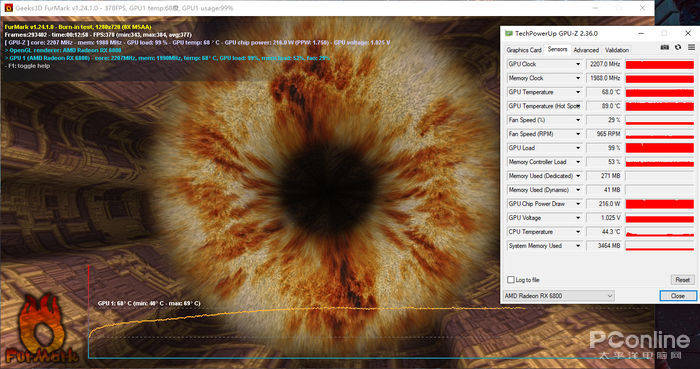Screen dimensions: 700x369
Task: Click the Memory Clock 1988.0 MHz value
Action: click(604, 78)
